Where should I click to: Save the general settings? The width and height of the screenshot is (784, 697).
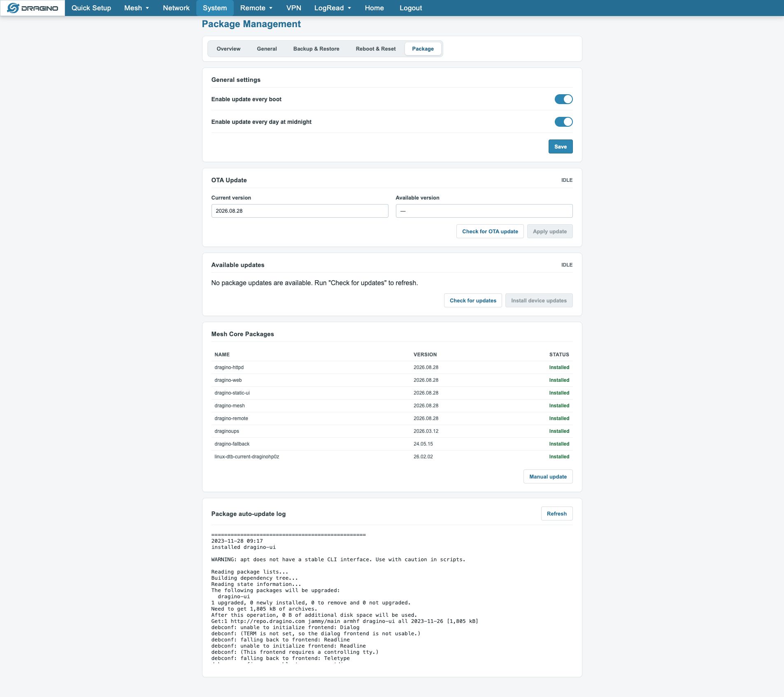coord(561,146)
